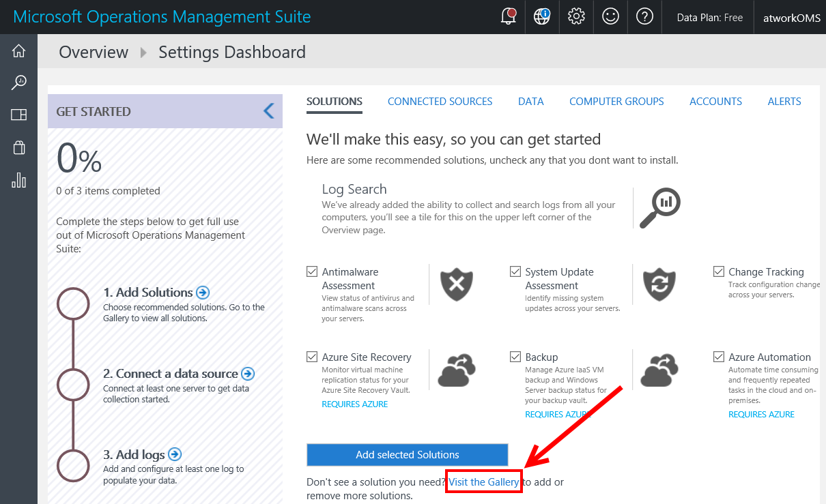This screenshot has width=826, height=504.
Task: Click the Data Plan: Free label
Action: pyautogui.click(x=710, y=18)
